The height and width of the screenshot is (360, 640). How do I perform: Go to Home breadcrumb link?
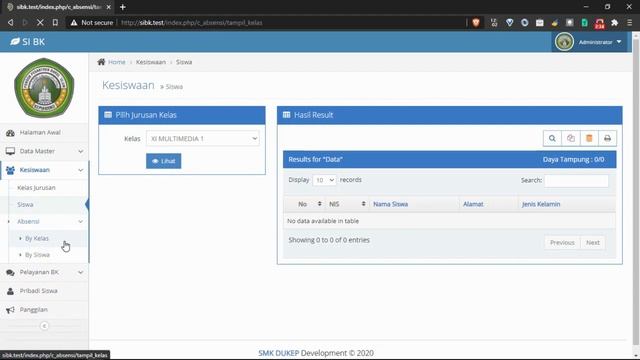click(x=117, y=62)
